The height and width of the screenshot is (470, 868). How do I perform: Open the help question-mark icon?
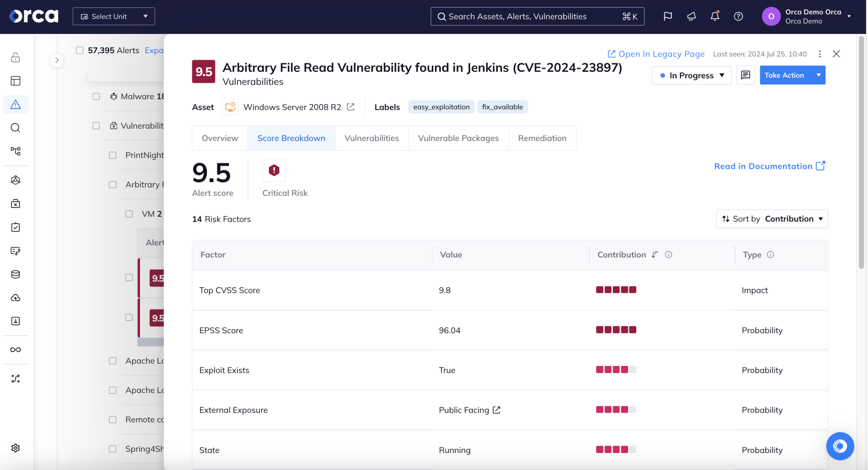(x=738, y=16)
